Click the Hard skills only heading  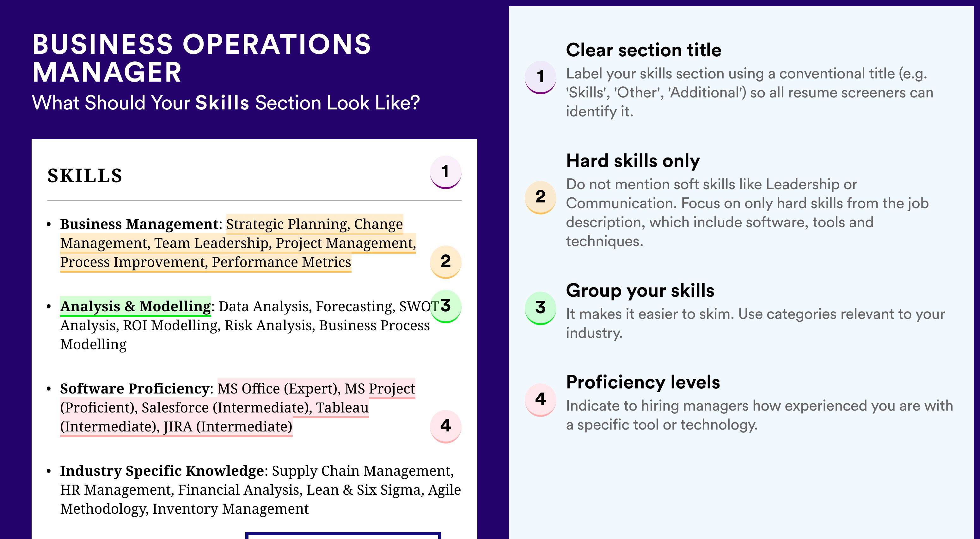point(633,161)
